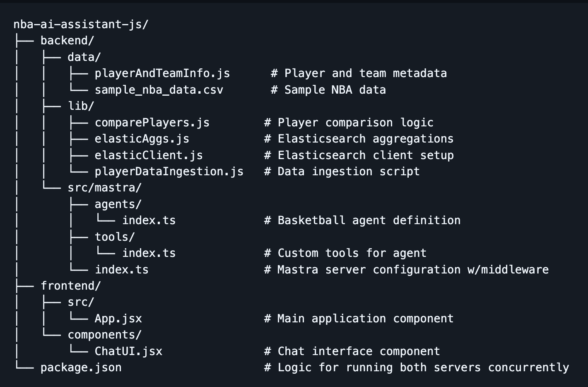Viewport: 588px width, 387px height.
Task: Click index.ts under agents/ folder
Action: click(149, 220)
